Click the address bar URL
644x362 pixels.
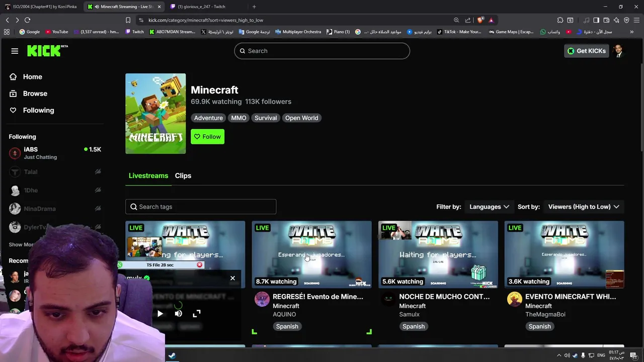pyautogui.click(x=206, y=20)
